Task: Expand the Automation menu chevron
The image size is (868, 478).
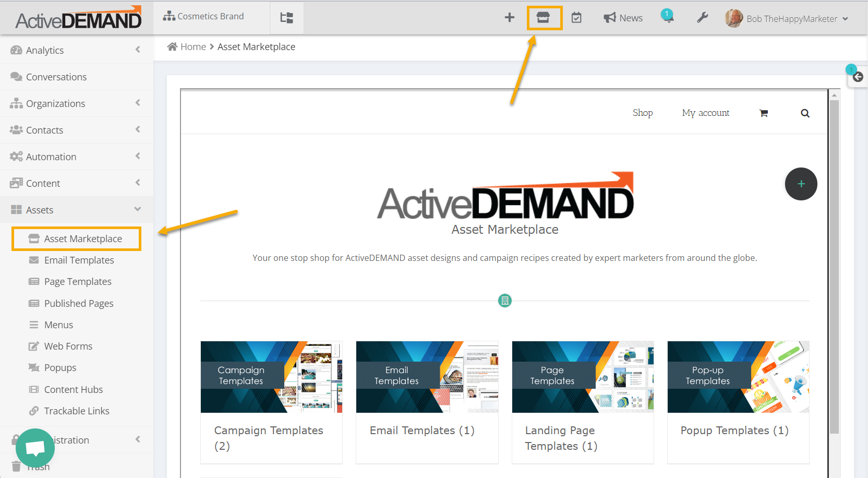Action: point(138,156)
